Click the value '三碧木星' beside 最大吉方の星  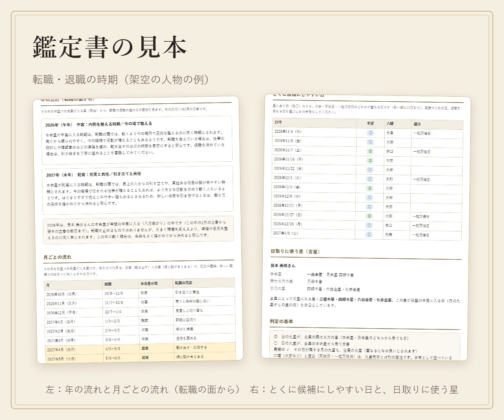click(x=314, y=282)
